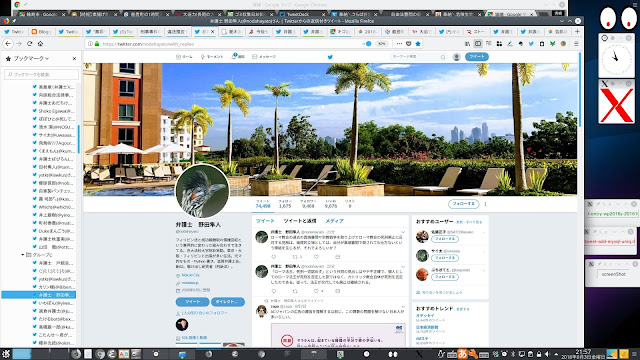Click the フォローする button on profile
This screenshot has height=360, width=640.
click(463, 204)
